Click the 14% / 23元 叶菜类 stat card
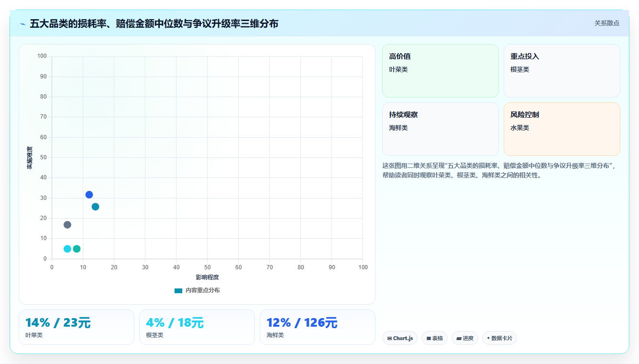Viewport: 639px width, 364px height. 77,327
